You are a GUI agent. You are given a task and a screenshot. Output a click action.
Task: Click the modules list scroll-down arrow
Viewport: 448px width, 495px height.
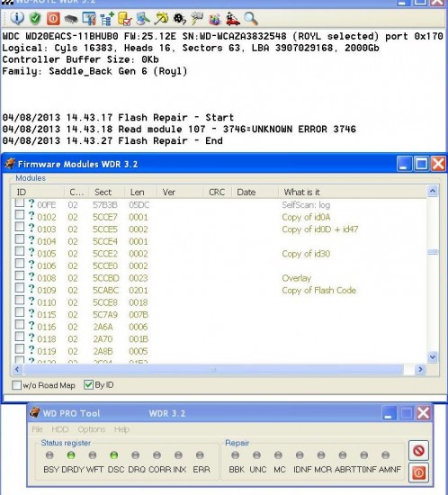(x=432, y=357)
